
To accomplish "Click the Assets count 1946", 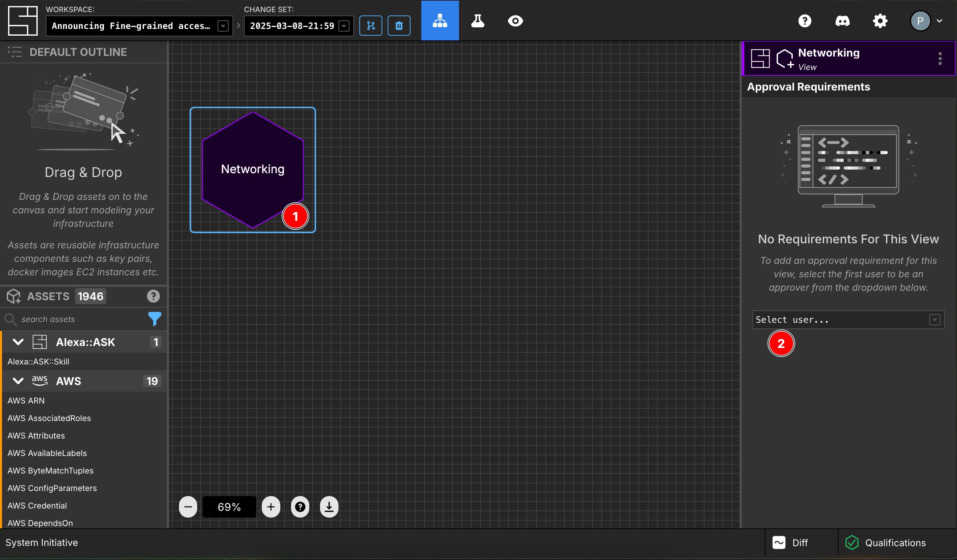I will coord(91,296).
